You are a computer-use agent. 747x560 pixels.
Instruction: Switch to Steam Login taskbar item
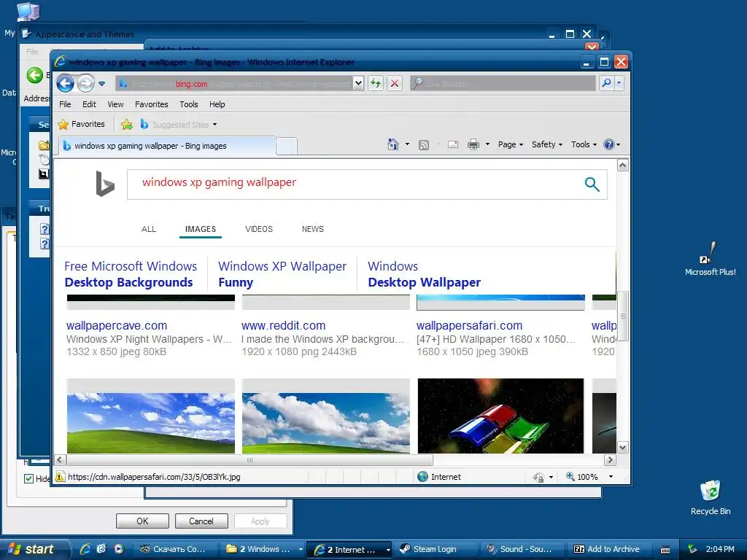[433, 549]
